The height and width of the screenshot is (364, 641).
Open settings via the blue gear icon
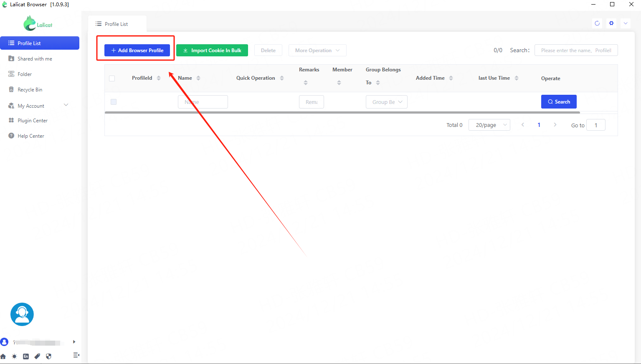pos(611,23)
